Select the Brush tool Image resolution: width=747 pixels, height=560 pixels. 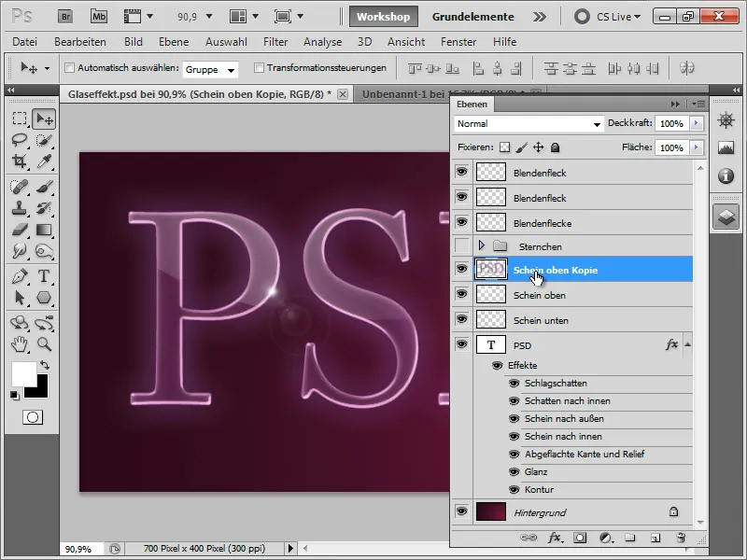click(44, 187)
